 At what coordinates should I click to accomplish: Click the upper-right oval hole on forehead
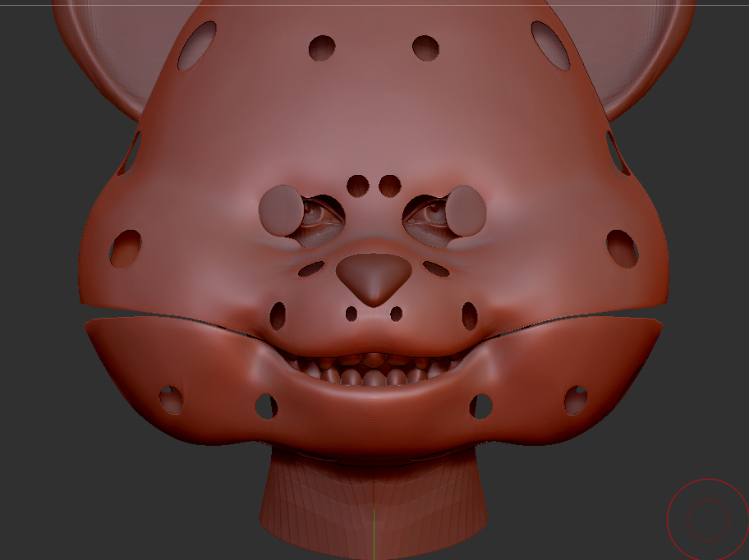(550, 44)
